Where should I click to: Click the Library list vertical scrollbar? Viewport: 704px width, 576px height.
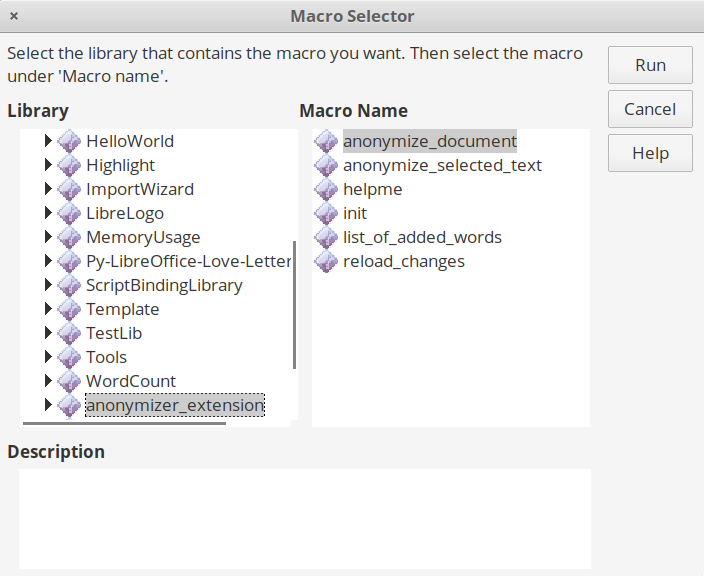(295, 305)
